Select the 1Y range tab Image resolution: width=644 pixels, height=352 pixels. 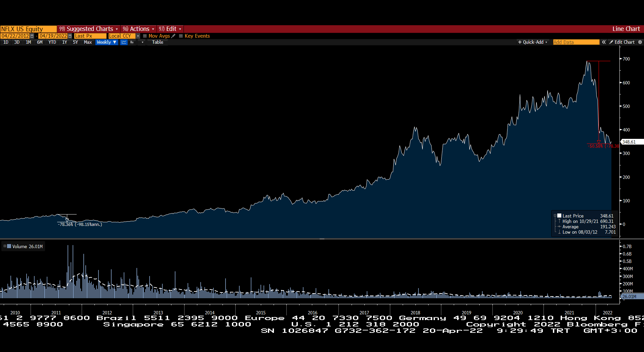(65, 42)
